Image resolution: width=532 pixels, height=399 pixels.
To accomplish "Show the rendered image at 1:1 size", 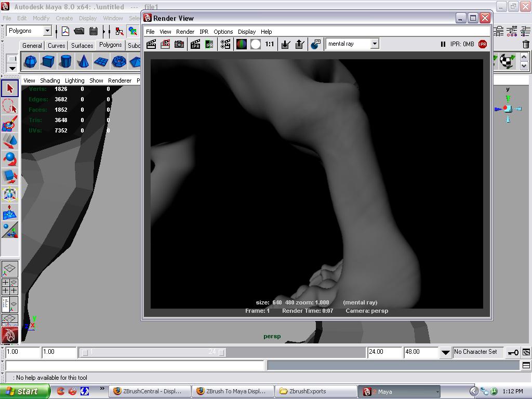I will tap(270, 44).
